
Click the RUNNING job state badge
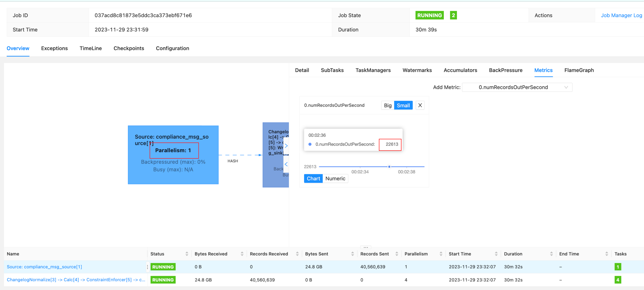pos(429,15)
